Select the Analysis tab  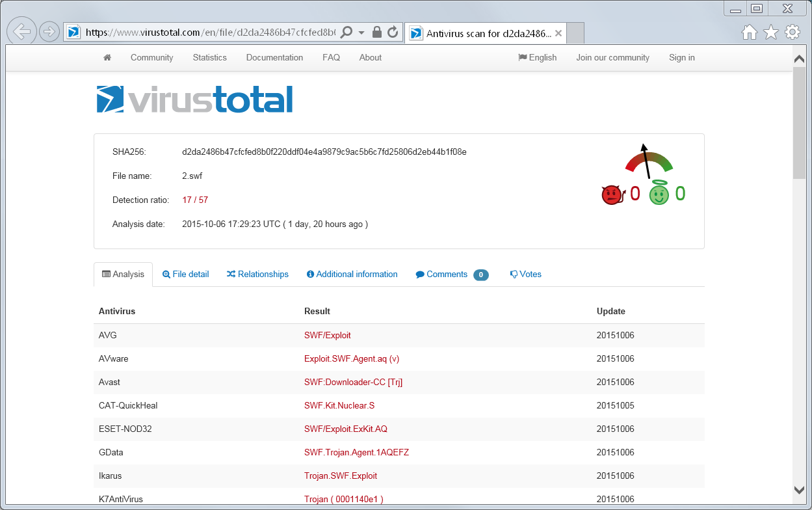(123, 274)
